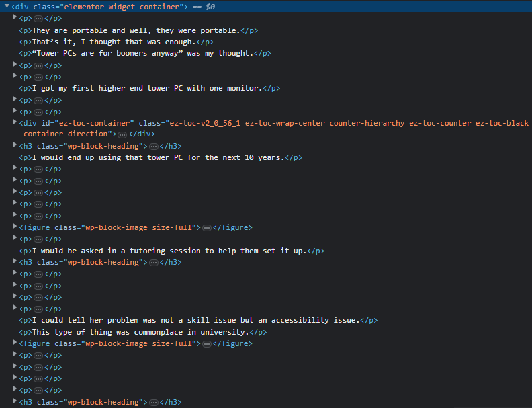
Task: Expand the collapsed p right above 'I would be asked'
Action: click(15, 237)
